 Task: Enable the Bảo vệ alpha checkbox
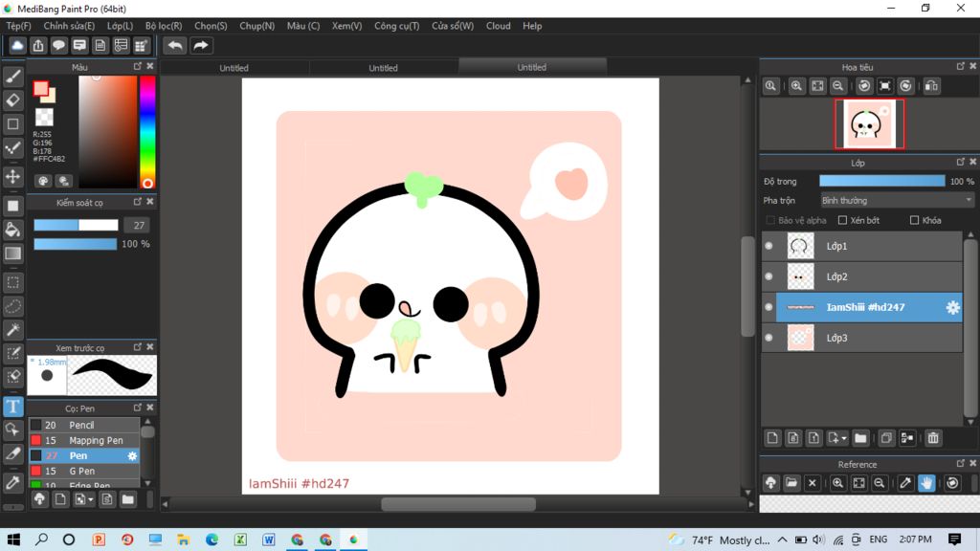click(x=770, y=221)
